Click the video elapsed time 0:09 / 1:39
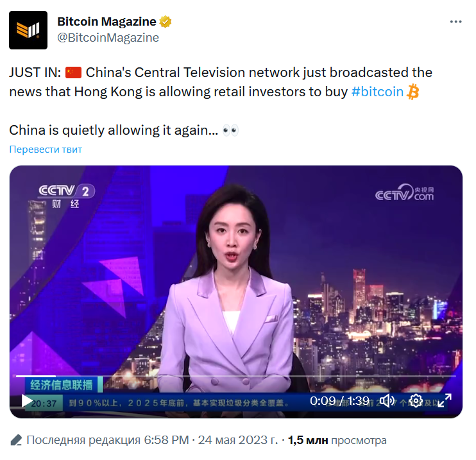Screen dimensions: 476x460 [339, 401]
